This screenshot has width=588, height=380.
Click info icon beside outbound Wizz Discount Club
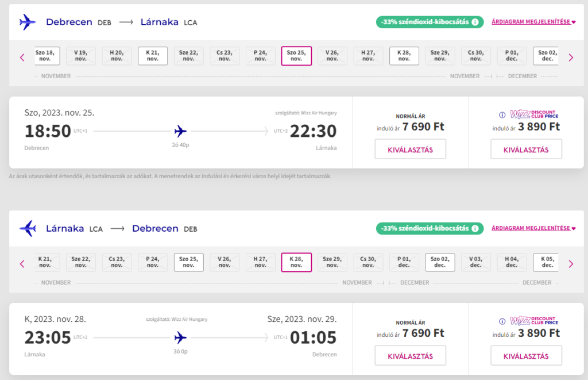502,114
